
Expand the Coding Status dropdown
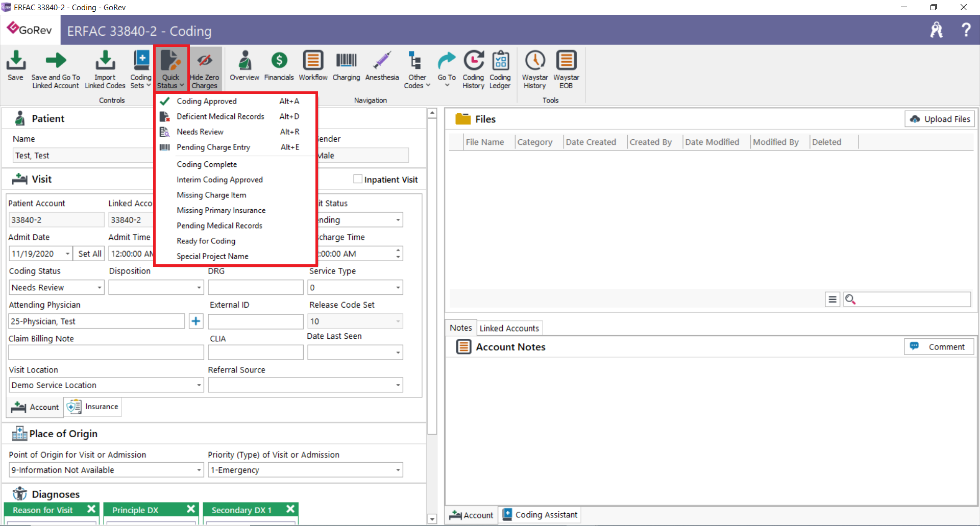coord(100,288)
